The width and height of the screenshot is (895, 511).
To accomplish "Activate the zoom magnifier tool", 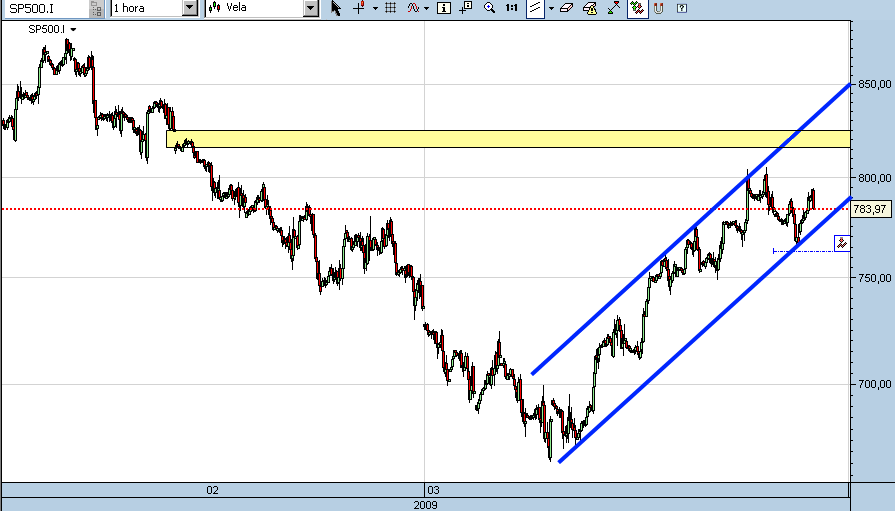I will (489, 8).
